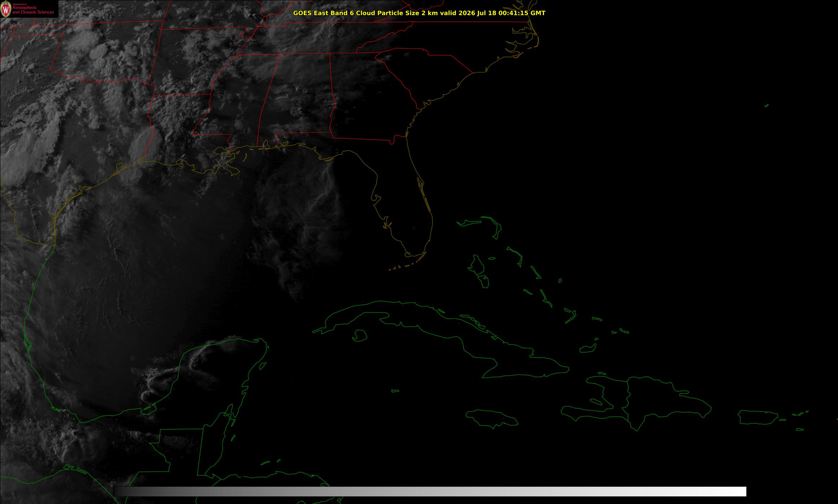The image size is (838, 504).
Task: Click the Isle of Youth outline south of Cuba
Action: pos(359,336)
